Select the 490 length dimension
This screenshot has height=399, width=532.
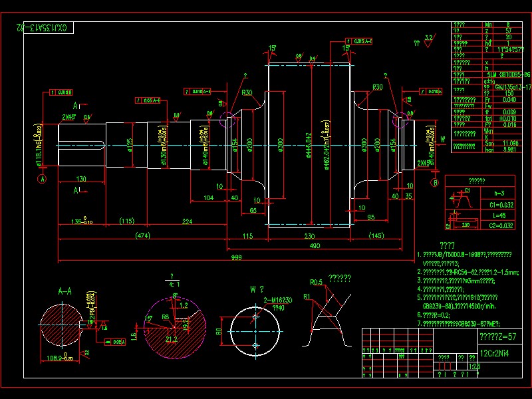point(315,245)
